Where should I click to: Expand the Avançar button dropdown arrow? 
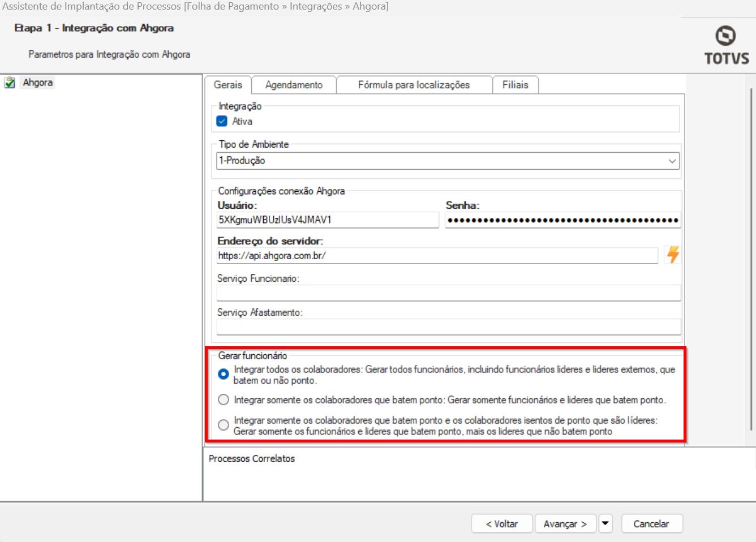tap(605, 523)
